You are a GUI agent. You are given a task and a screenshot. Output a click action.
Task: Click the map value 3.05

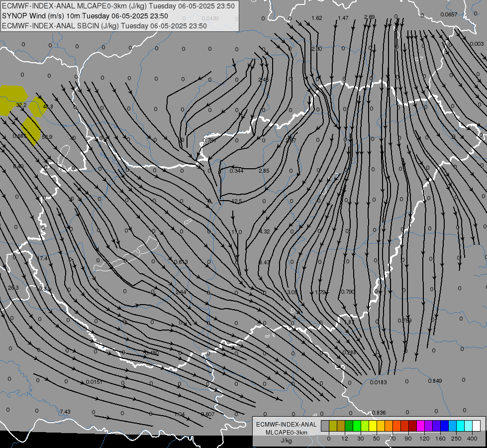(292, 292)
